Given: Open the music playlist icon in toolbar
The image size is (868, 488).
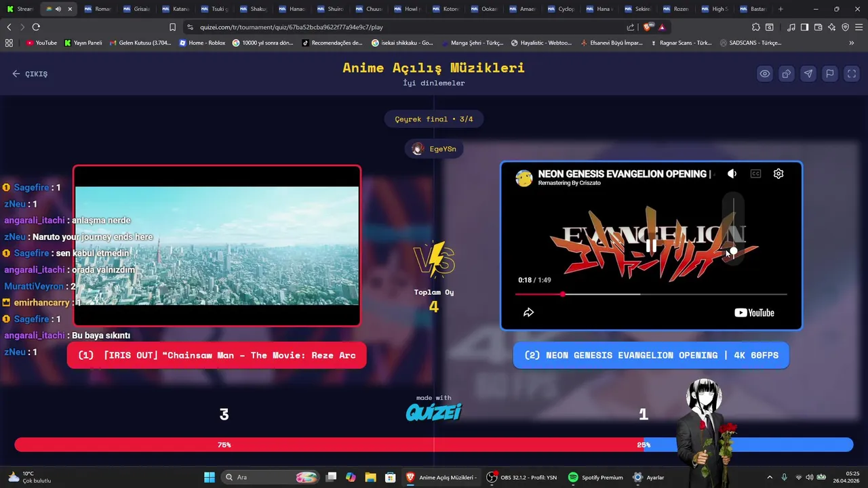Looking at the screenshot, I should pyautogui.click(x=791, y=27).
